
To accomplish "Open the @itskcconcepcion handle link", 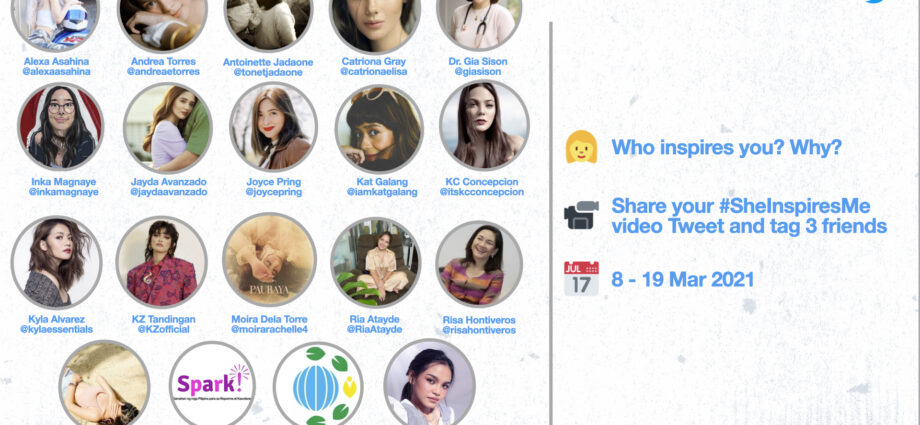I will point(482,192).
